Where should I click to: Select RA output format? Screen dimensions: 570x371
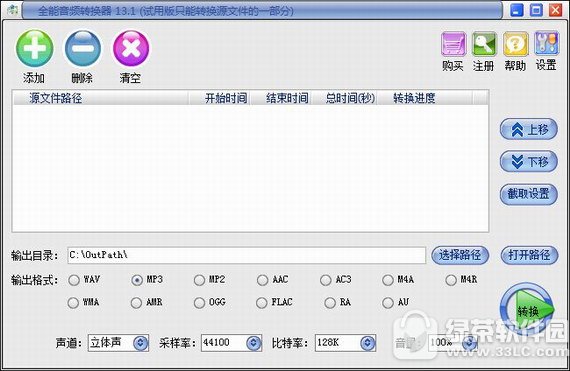point(330,303)
